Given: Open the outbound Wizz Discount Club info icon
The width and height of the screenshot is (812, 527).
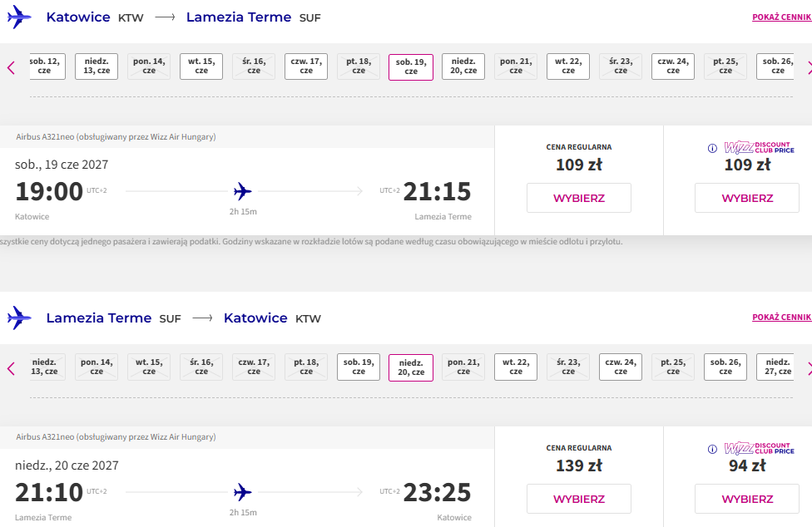Looking at the screenshot, I should 712,149.
